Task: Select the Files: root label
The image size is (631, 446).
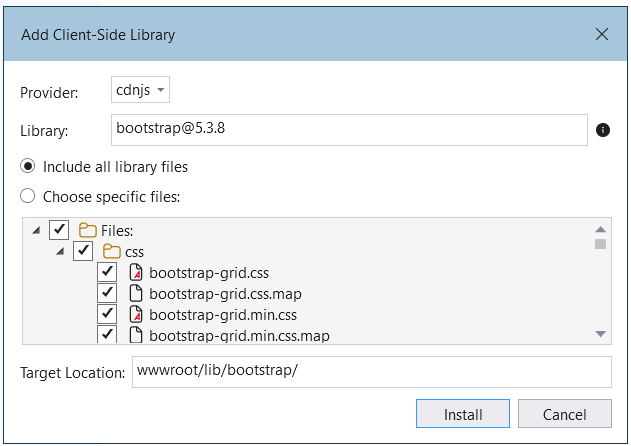Action: point(117,231)
